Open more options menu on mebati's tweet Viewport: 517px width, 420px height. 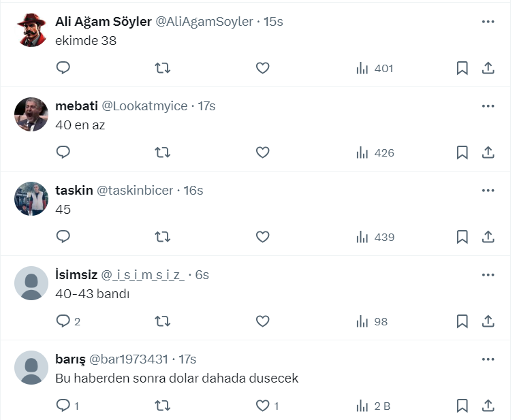[x=488, y=106]
